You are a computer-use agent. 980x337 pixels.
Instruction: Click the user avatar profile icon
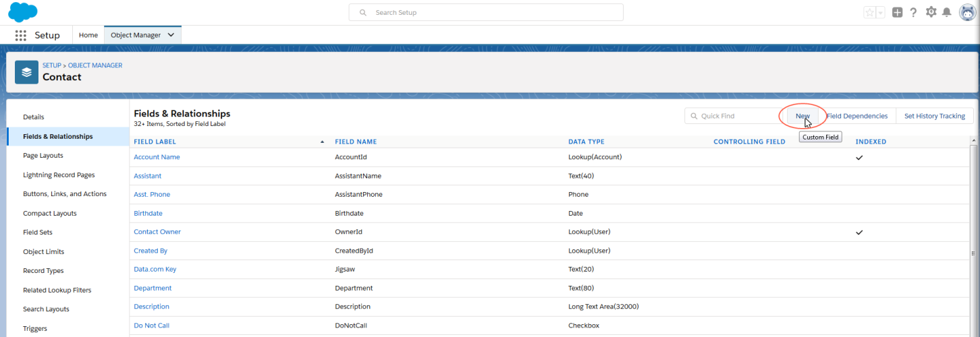point(967,12)
